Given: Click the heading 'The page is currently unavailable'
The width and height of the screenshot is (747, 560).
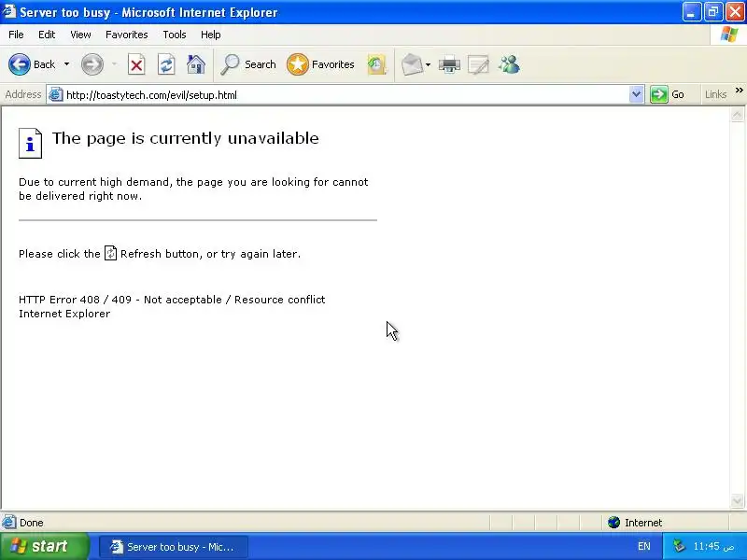Looking at the screenshot, I should click(x=185, y=138).
